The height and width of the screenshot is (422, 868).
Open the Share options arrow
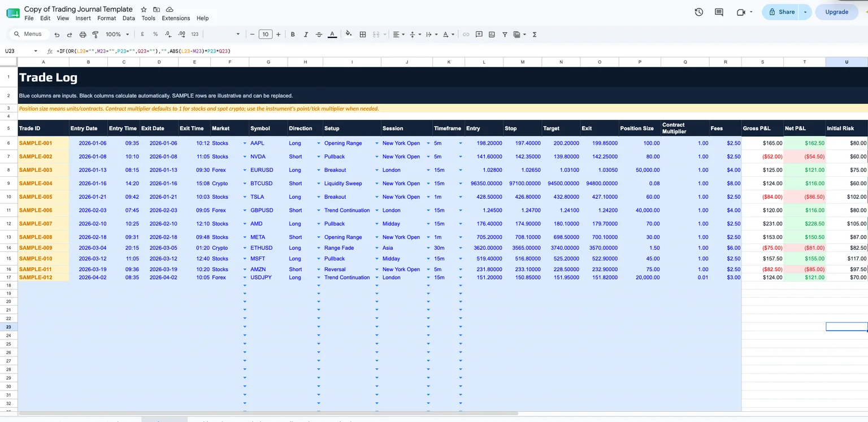[806, 12]
